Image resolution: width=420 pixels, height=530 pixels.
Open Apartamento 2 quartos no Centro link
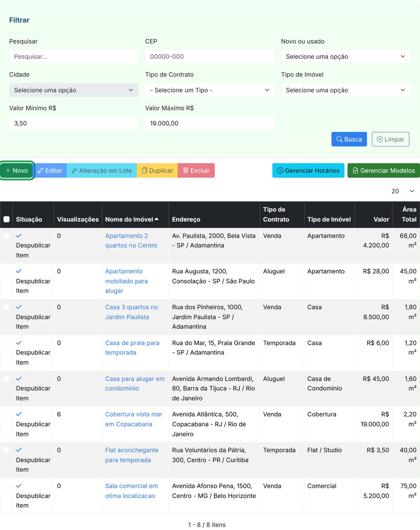(131, 240)
